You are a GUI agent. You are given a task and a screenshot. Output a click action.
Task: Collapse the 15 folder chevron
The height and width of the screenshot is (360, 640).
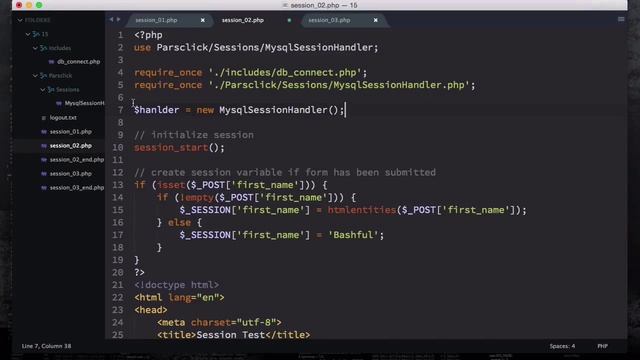[28, 34]
